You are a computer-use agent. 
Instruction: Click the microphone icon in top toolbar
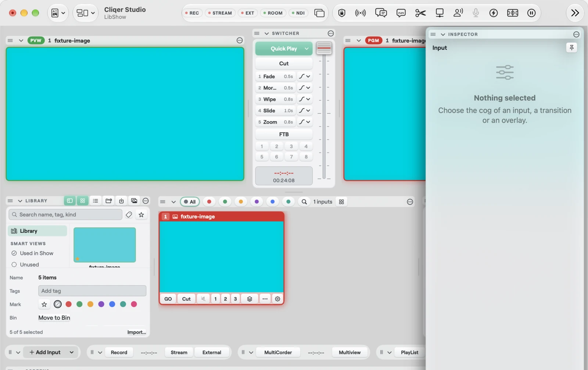pos(476,13)
